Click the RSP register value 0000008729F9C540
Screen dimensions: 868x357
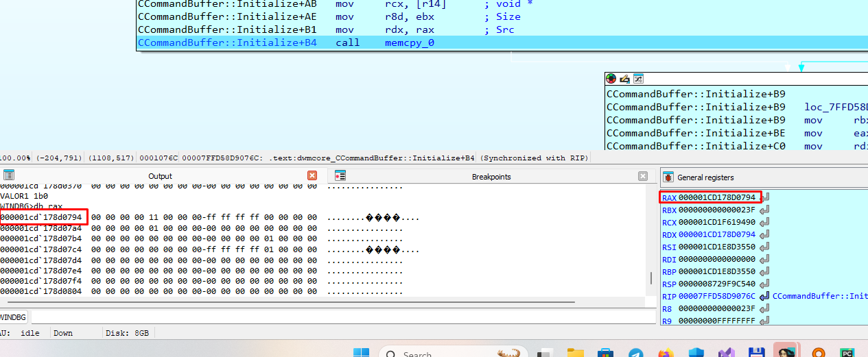coord(717,284)
